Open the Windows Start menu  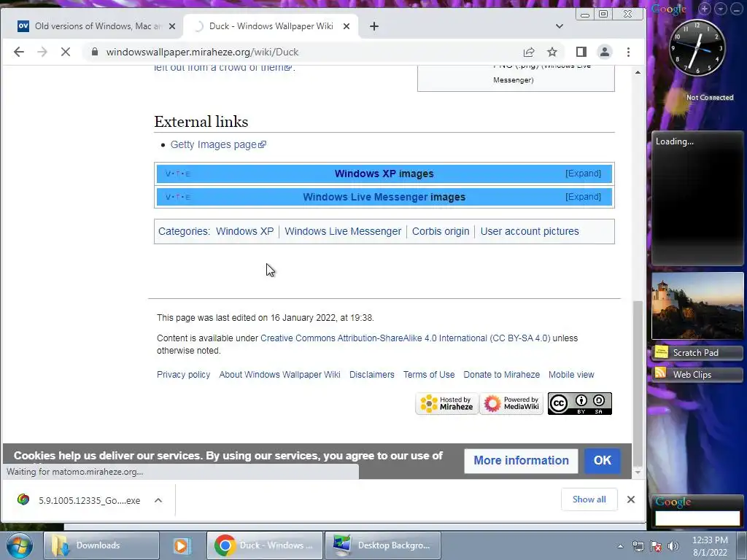pos(20,545)
